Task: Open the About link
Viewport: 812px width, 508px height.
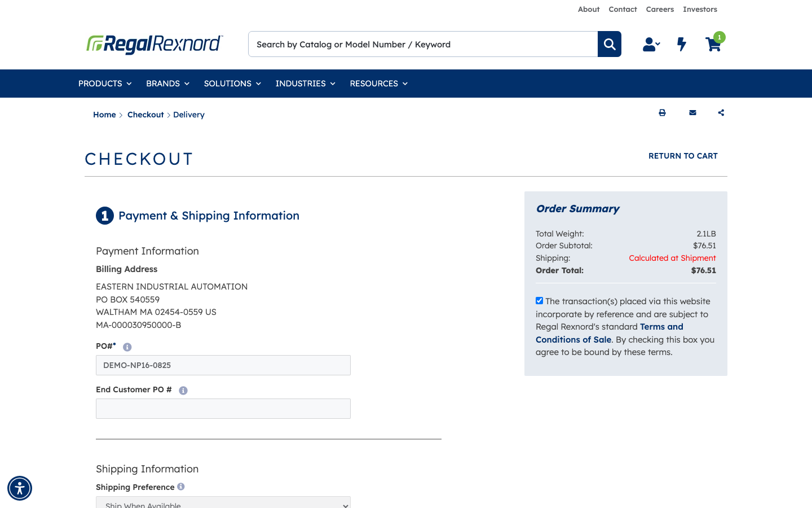Action: (x=589, y=10)
